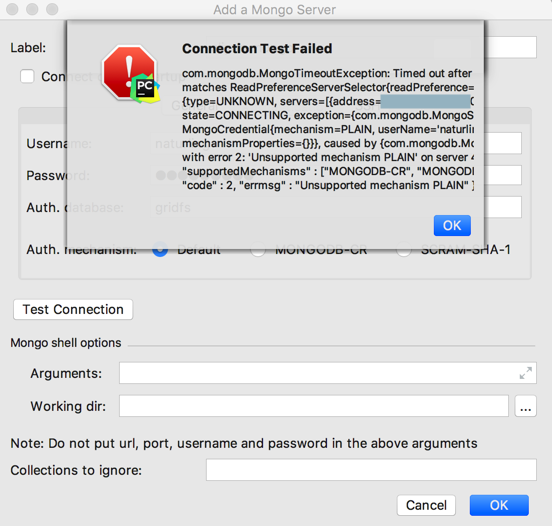Click Cancel in the Add a Mongo Server dialog
The image size is (552, 526).
click(x=426, y=505)
